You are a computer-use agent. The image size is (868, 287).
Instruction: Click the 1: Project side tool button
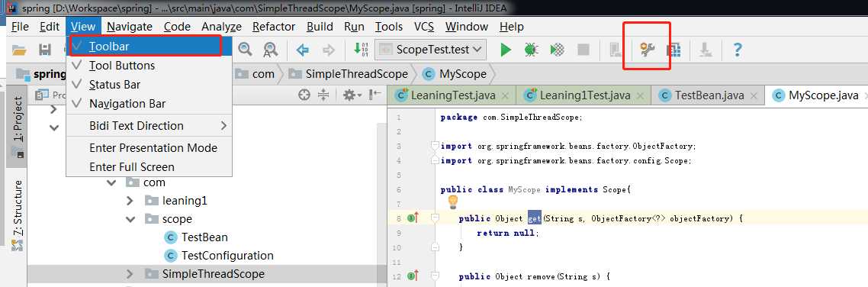pos(17,127)
